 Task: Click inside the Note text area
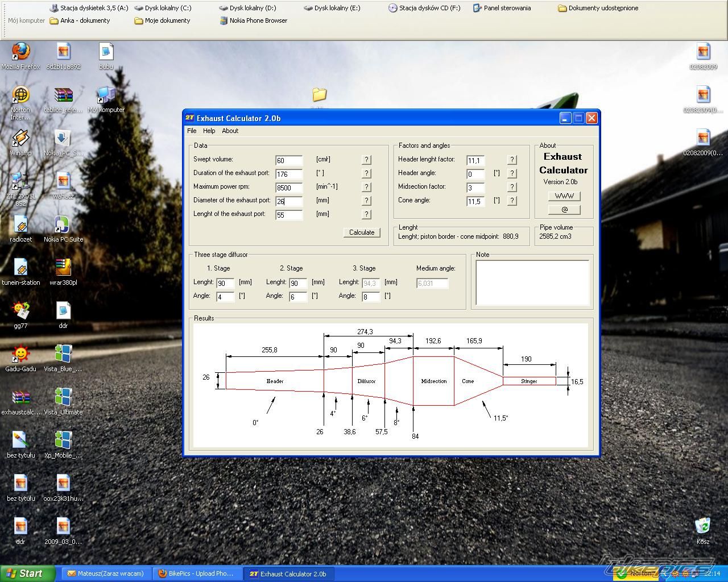[532, 283]
